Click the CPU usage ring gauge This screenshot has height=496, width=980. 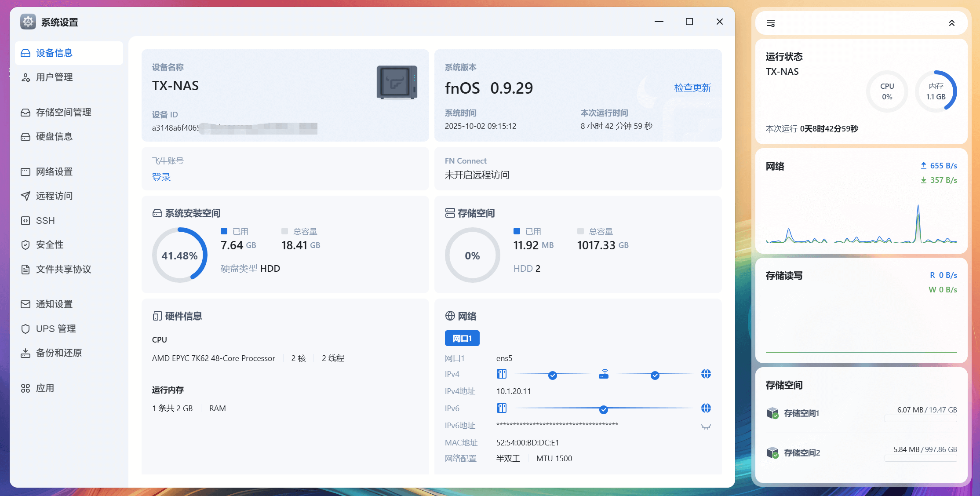[x=887, y=91]
